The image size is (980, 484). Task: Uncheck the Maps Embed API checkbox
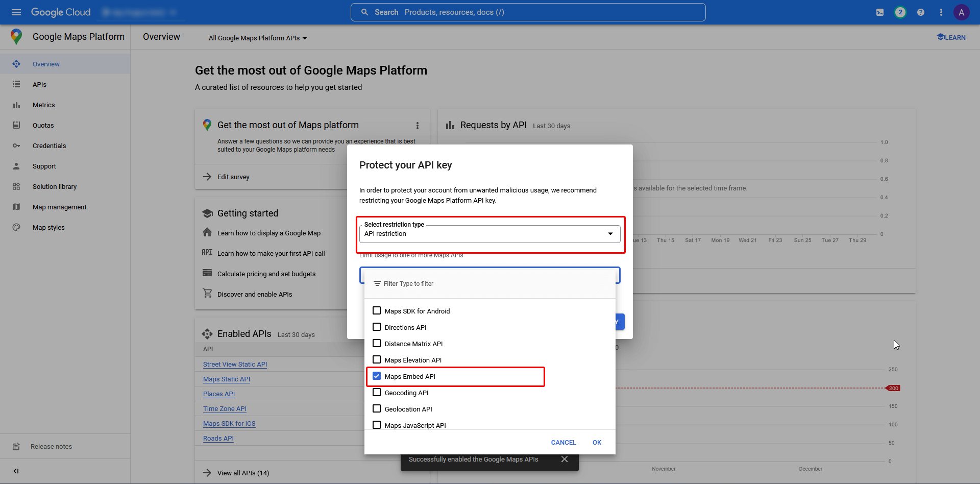click(377, 376)
